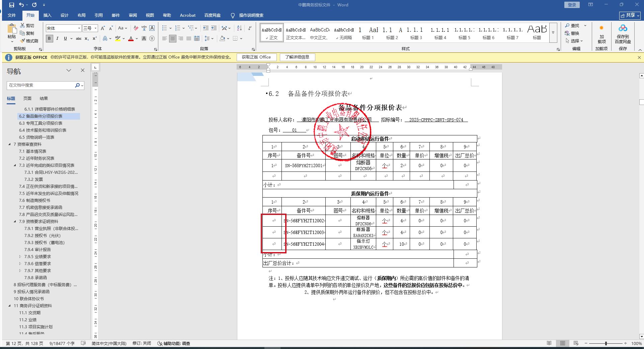Image resolution: width=644 pixels, height=349 pixels.
Task: Click the 保存到百度网盘 cloud icon
Action: point(623,28)
